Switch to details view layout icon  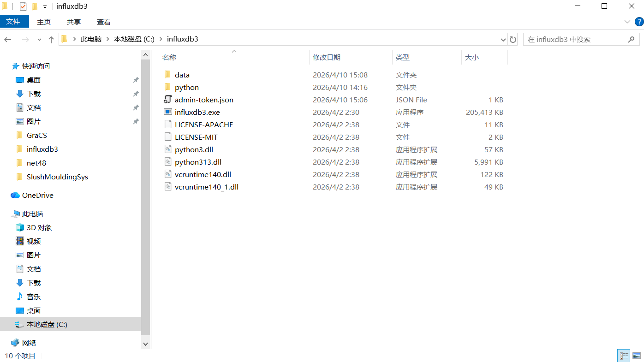[624, 356]
